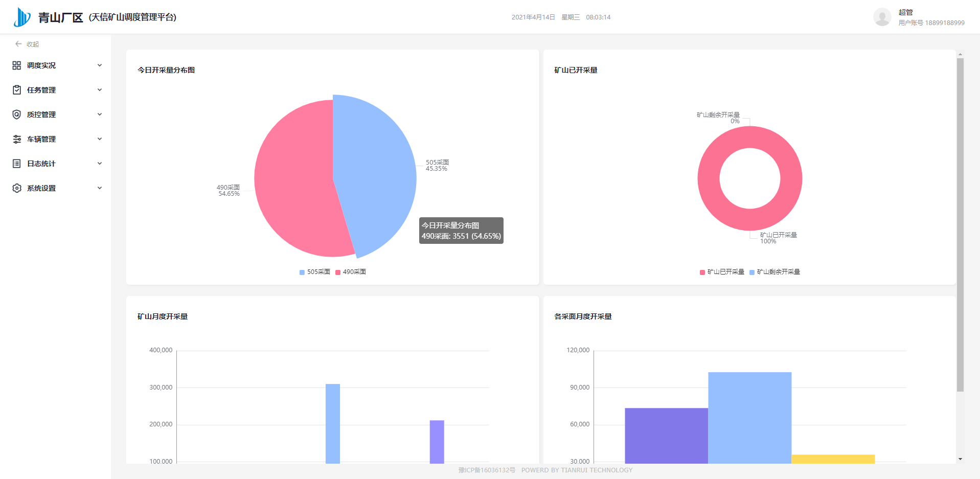
Task: Click the 今日开采量分布图 card title
Action: tap(166, 70)
